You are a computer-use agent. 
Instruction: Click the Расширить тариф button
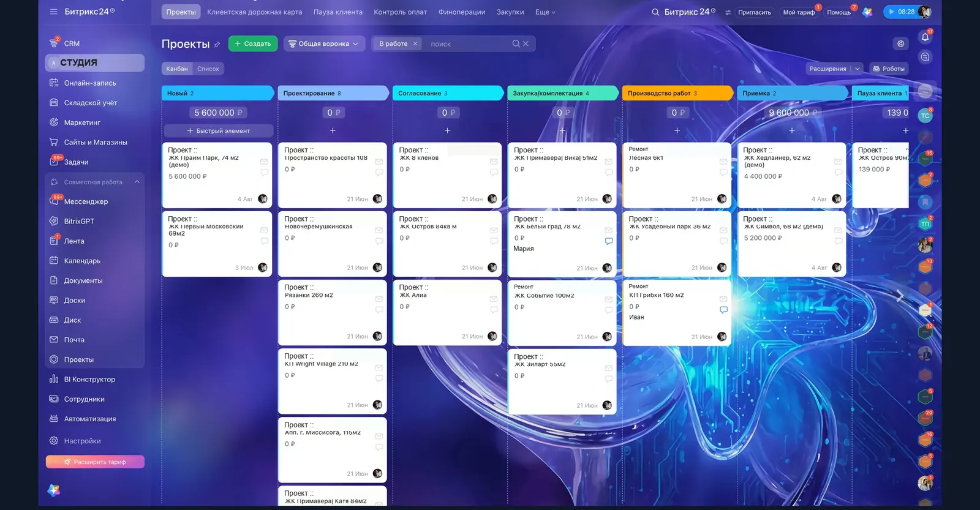[95, 462]
